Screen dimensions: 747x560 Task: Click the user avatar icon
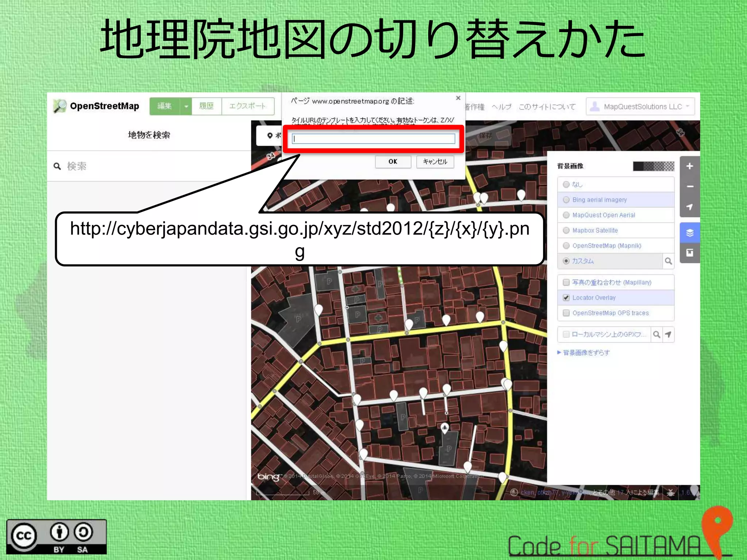click(595, 106)
